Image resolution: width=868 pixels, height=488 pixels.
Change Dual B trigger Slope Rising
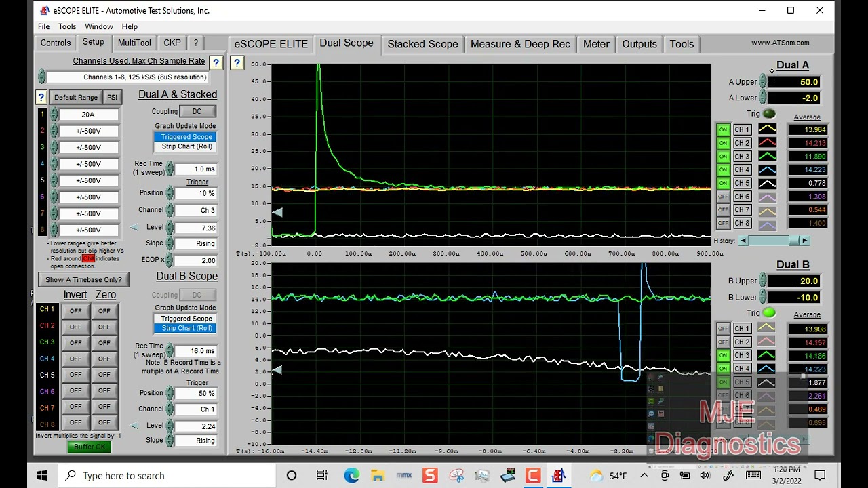tap(195, 441)
